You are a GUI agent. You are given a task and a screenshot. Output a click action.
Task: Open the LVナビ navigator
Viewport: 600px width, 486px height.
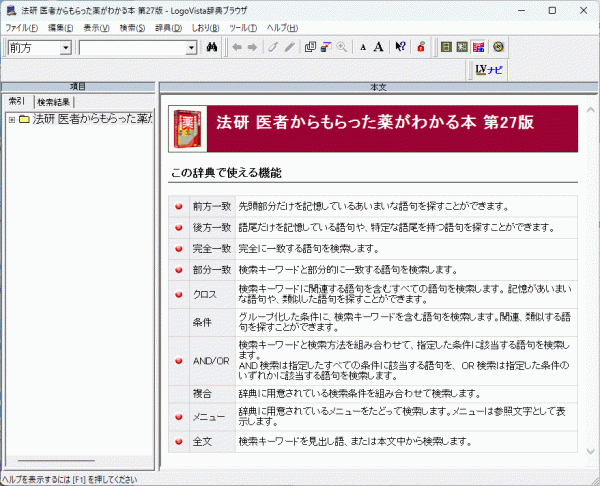tap(489, 70)
